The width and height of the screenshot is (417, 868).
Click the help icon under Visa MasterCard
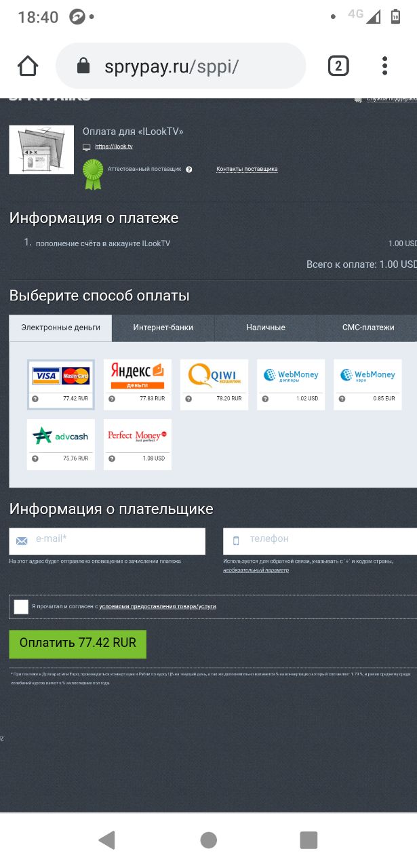(x=35, y=399)
